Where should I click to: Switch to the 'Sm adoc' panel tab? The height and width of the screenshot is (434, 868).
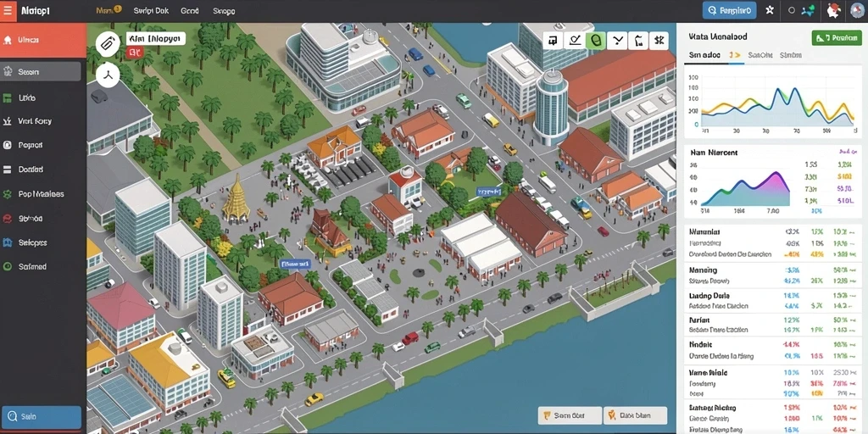(704, 55)
